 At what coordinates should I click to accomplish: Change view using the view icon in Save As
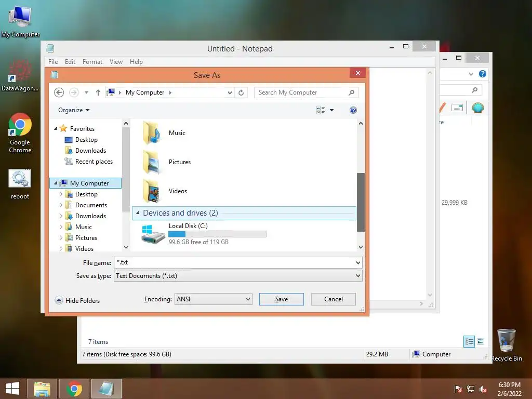(321, 110)
